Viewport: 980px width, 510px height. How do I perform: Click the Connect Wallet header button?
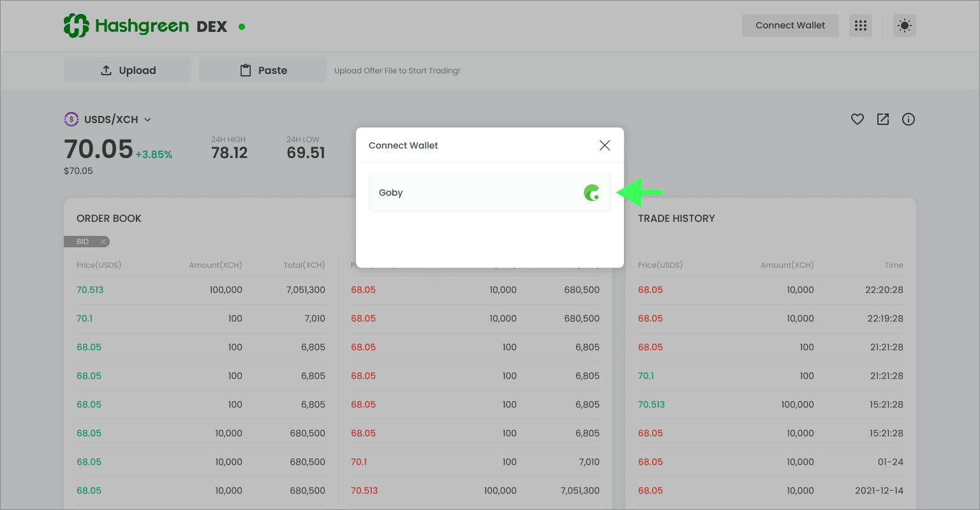point(790,25)
